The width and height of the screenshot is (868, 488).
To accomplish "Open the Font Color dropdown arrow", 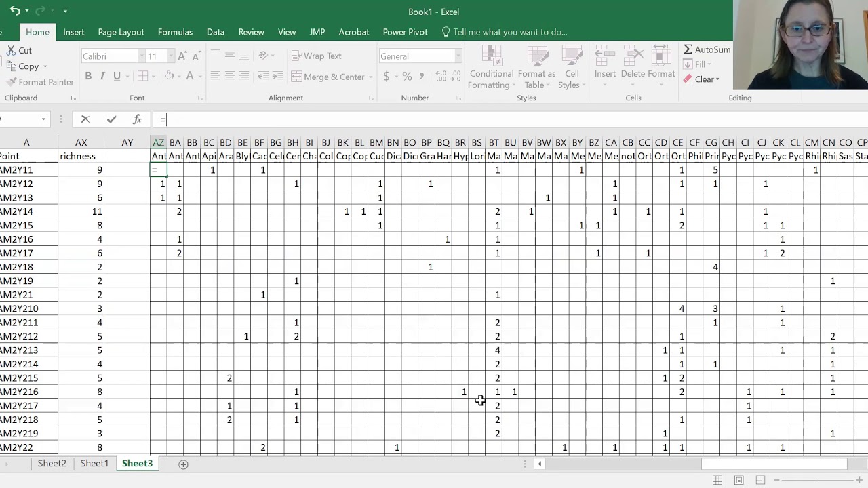I will [x=201, y=77].
